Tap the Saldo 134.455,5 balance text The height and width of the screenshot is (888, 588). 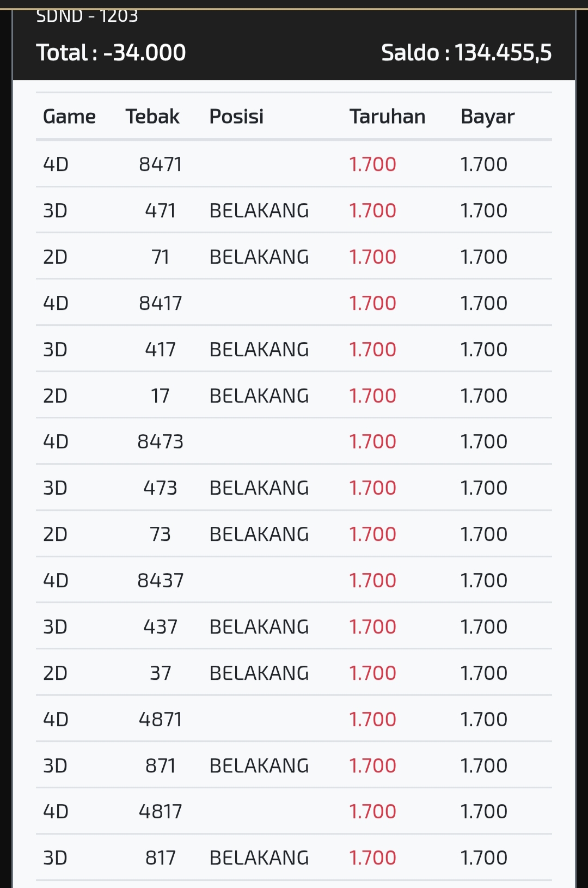coord(466,53)
